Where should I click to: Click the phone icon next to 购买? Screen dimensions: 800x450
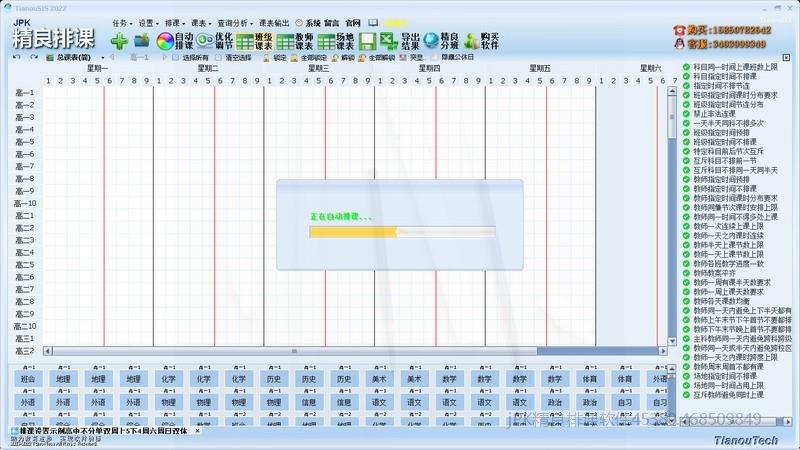pos(679,30)
